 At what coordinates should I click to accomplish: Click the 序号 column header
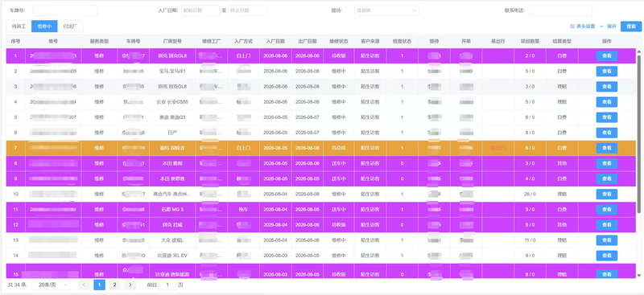point(15,42)
